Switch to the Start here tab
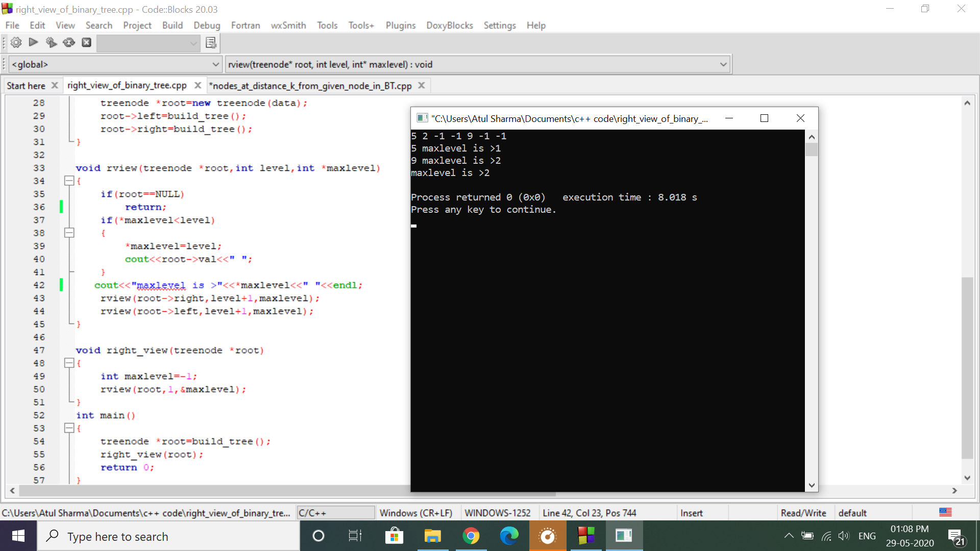This screenshot has width=980, height=551. [26, 85]
